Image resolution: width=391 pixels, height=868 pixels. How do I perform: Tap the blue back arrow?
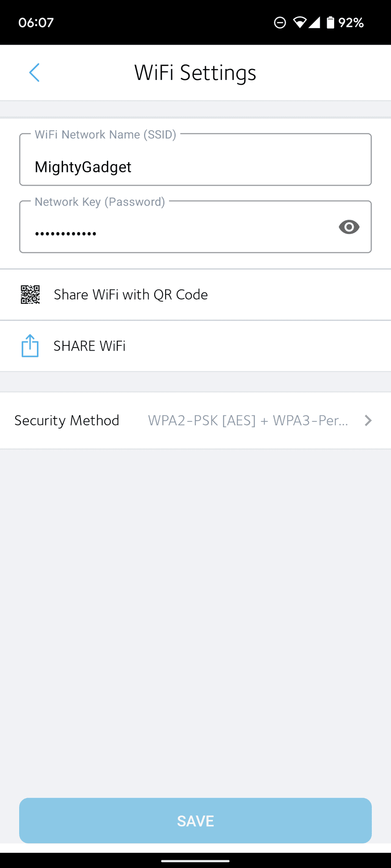tap(34, 72)
